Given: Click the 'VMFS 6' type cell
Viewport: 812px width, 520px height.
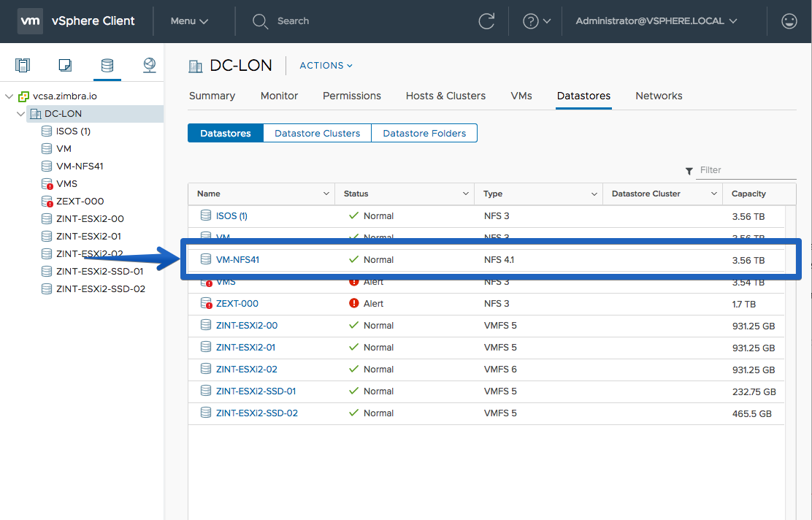Looking at the screenshot, I should (500, 370).
